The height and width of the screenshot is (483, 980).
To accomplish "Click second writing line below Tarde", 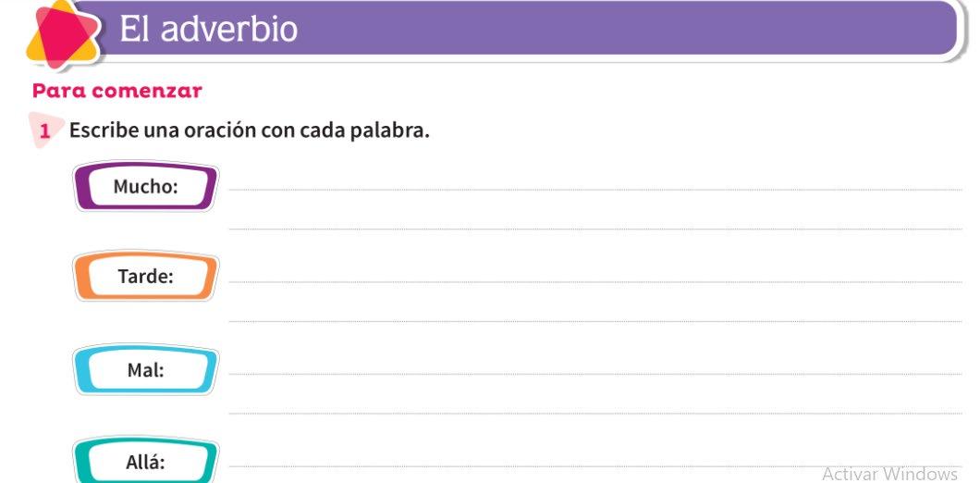I will tap(592, 321).
